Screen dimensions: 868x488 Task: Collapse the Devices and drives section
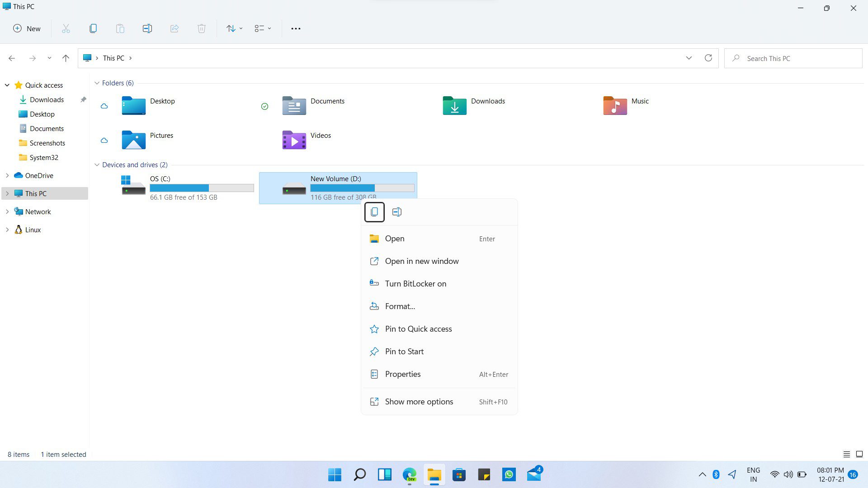pos(97,164)
